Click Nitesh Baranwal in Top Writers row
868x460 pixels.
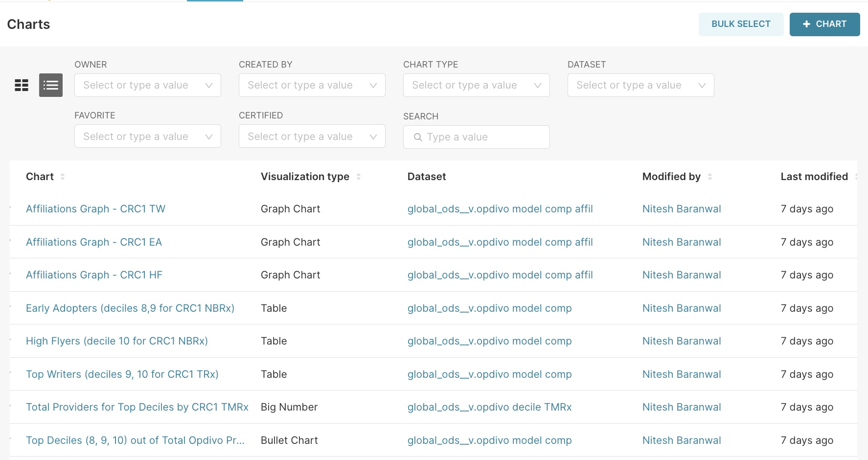tap(682, 374)
